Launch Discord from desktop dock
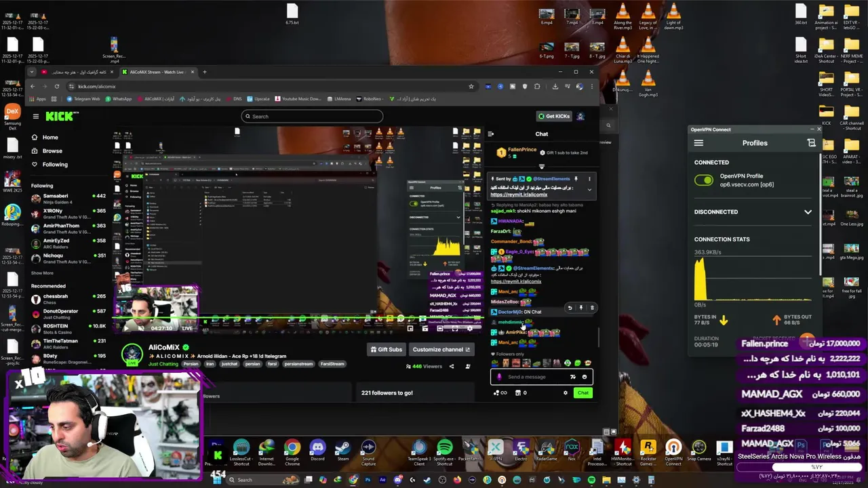The height and width of the screenshot is (488, 868). pos(317,451)
